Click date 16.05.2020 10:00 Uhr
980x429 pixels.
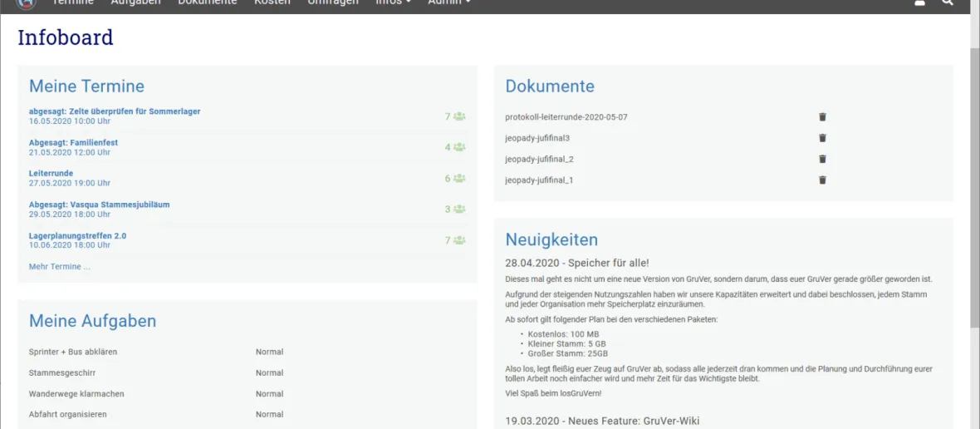(x=70, y=121)
